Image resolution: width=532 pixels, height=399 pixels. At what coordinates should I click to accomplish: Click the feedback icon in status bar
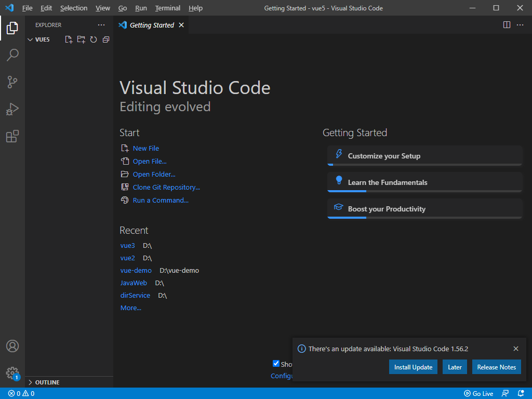[505, 394]
